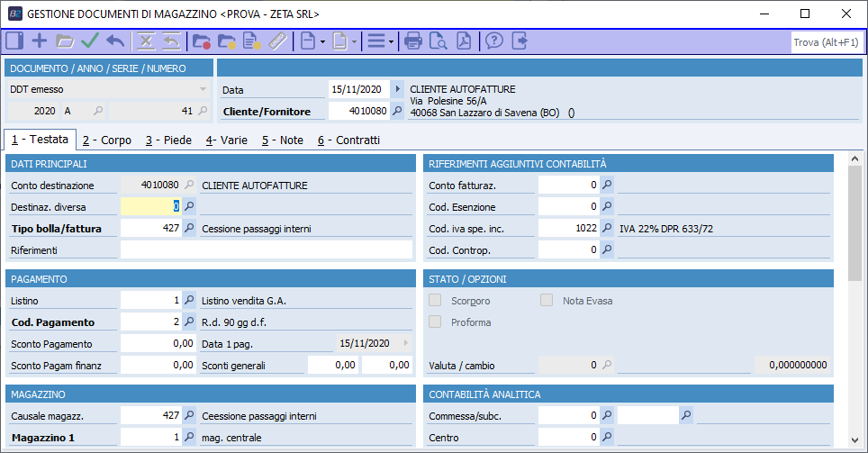Open the DDT emesso document type dropdown

coord(203,89)
